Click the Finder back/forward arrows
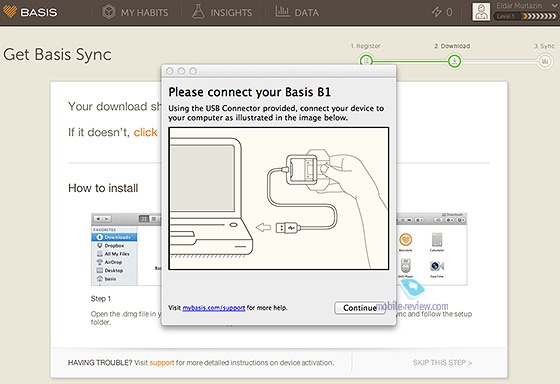560x384 pixels. point(102,219)
